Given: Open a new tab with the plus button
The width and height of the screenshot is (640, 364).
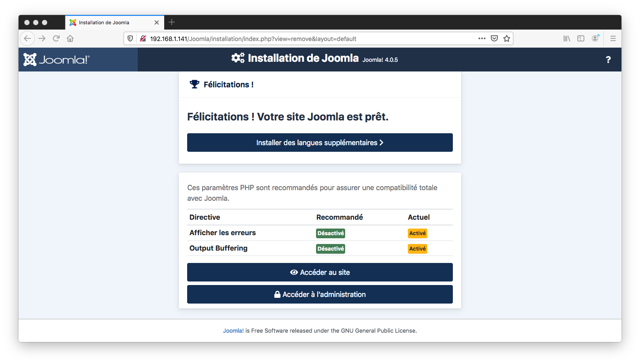Looking at the screenshot, I should click(x=172, y=22).
